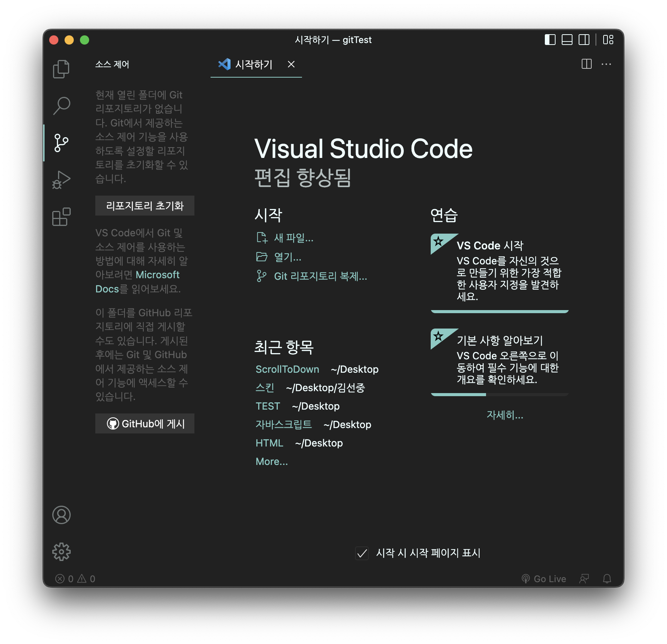Click Git 리포지토리 복제... link
This screenshot has height=644, width=667.
(x=320, y=276)
